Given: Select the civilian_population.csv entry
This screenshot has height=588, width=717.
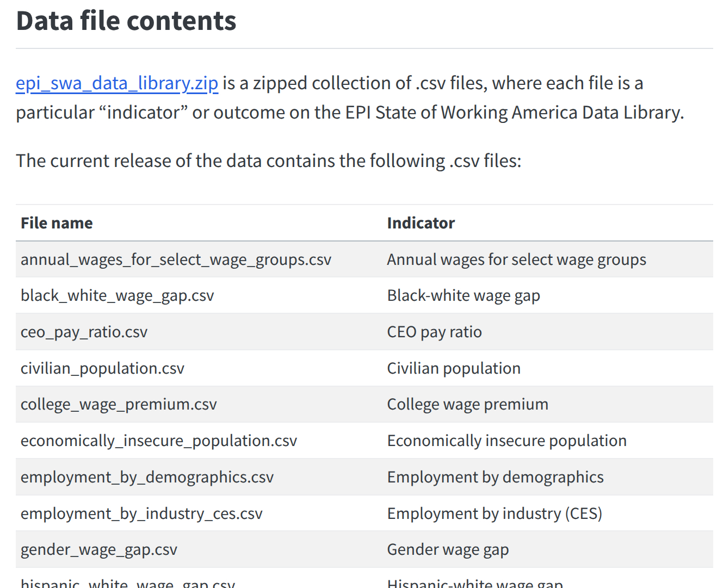Looking at the screenshot, I should (102, 368).
